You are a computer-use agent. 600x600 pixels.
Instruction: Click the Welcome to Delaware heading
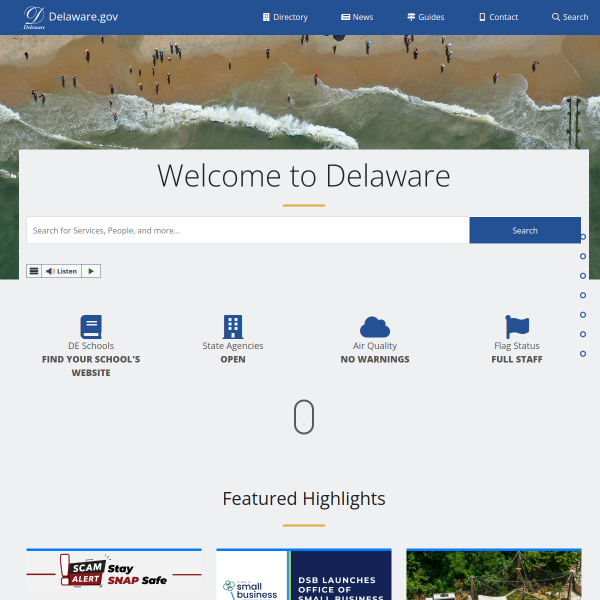tap(304, 176)
